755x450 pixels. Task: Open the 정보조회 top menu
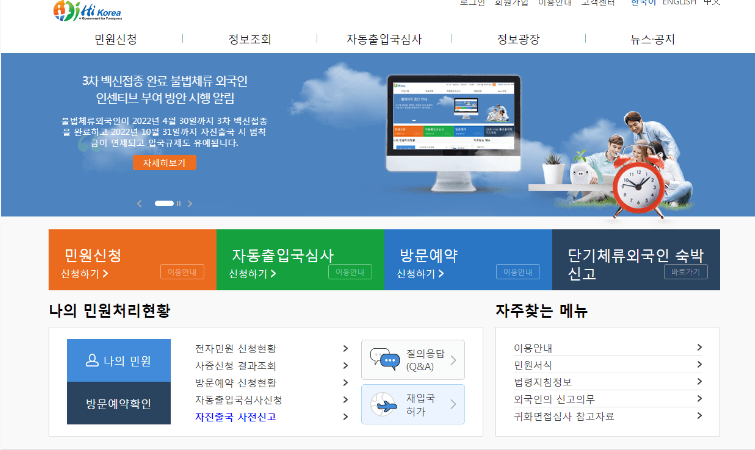pyautogui.click(x=250, y=39)
